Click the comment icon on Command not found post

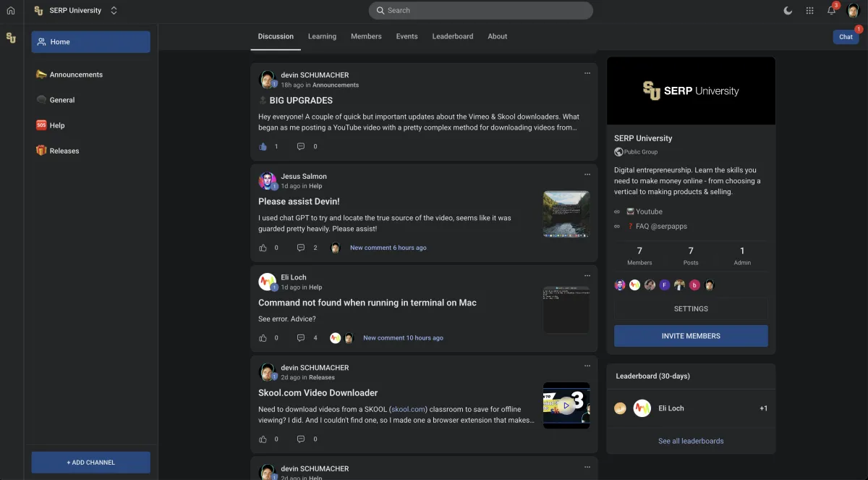301,337
